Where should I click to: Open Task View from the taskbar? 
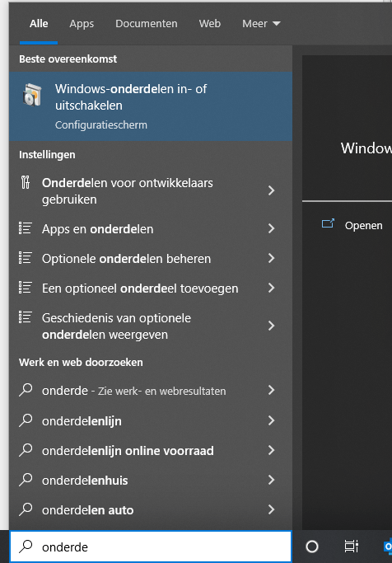coord(352,547)
